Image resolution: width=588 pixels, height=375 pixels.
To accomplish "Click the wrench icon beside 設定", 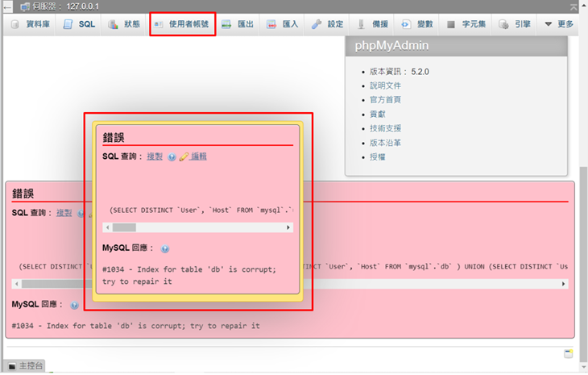I will pyautogui.click(x=316, y=24).
